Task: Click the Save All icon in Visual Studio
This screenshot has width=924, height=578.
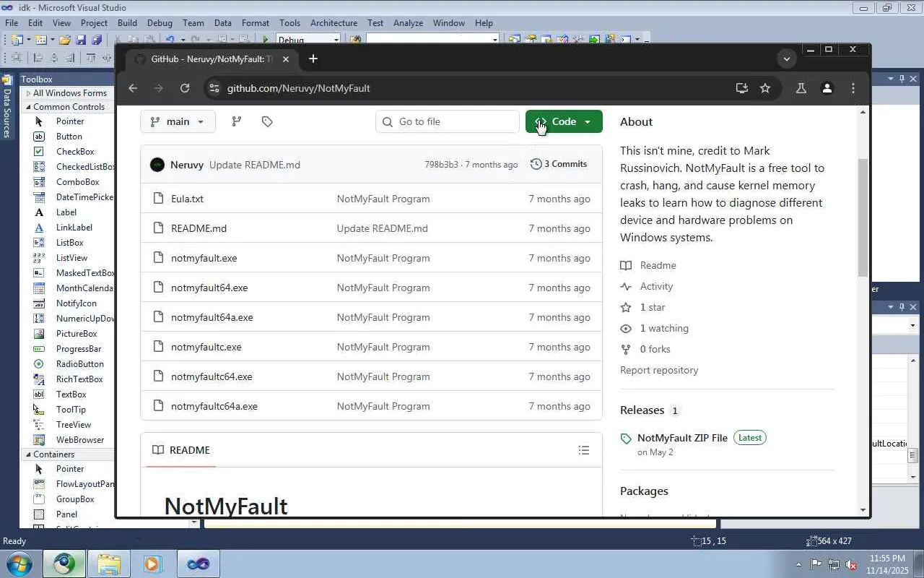Action: (x=97, y=40)
